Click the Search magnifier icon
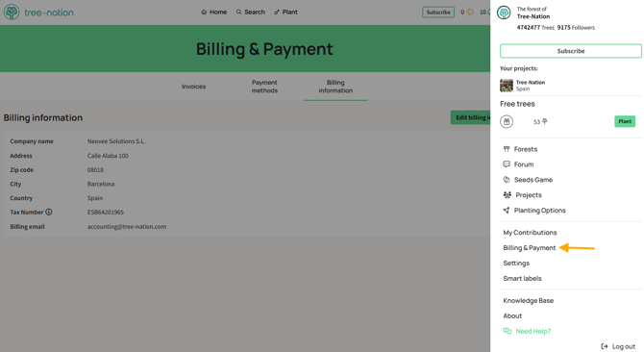 point(238,12)
